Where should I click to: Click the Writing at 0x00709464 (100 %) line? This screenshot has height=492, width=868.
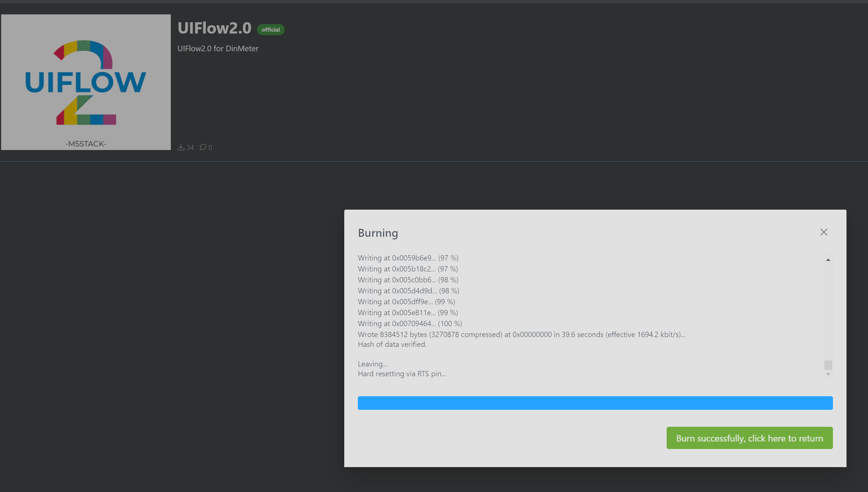410,323
